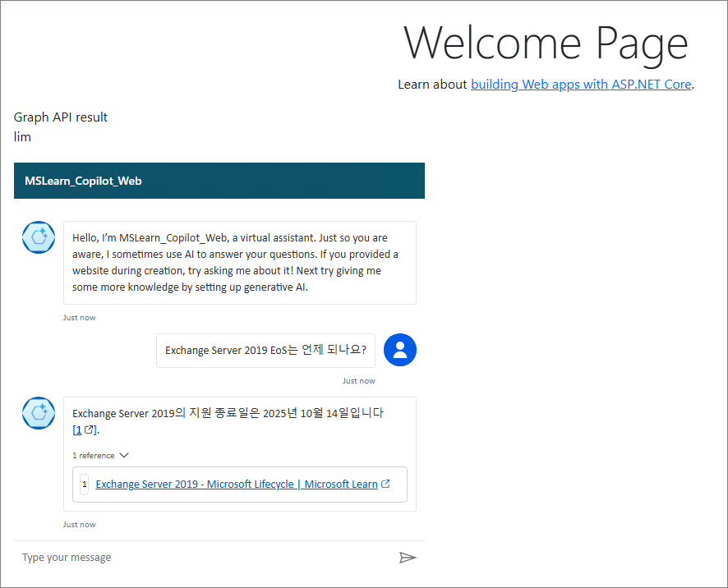This screenshot has width=728, height=588.
Task: Click the Graph API result text
Action: tap(60, 117)
